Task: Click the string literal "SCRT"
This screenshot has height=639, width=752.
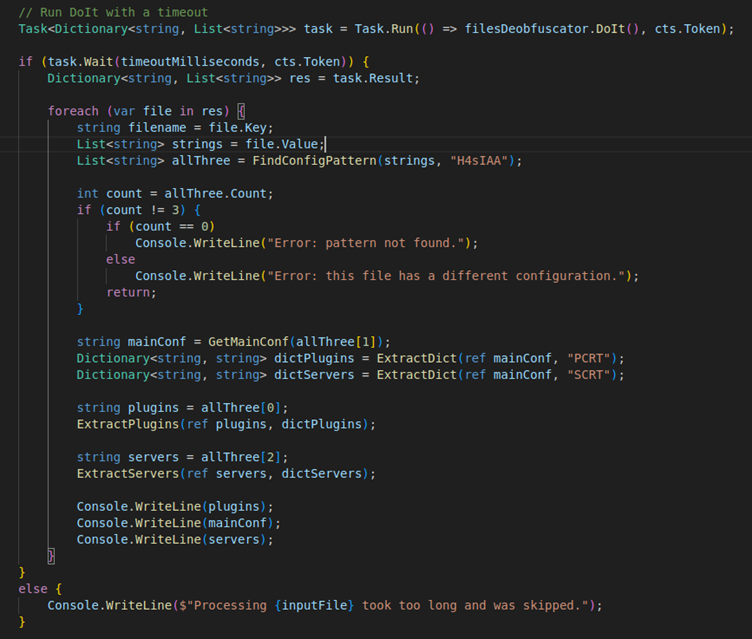Action: (x=588, y=375)
